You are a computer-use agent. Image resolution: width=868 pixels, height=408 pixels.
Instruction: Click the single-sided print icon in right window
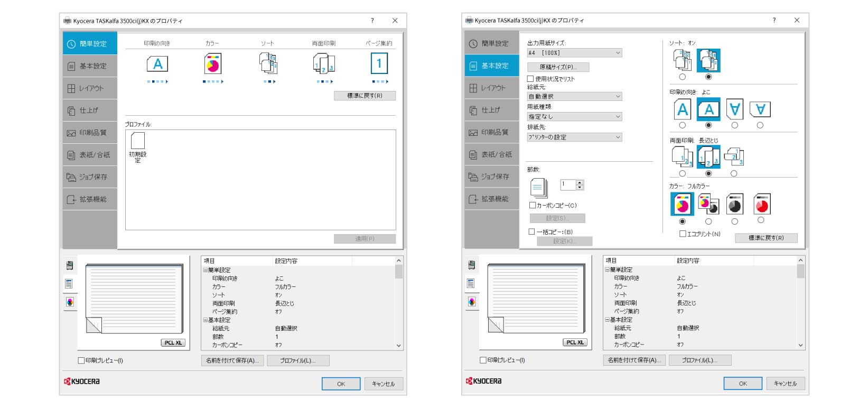coord(682,157)
